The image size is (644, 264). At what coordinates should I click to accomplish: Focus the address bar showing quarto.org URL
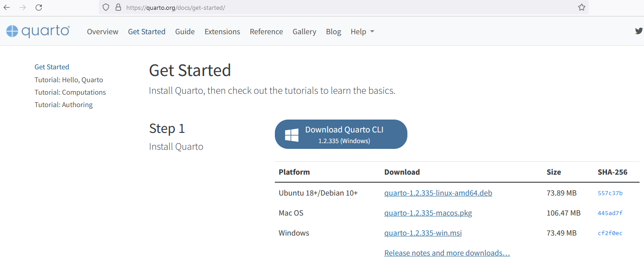point(343,7)
